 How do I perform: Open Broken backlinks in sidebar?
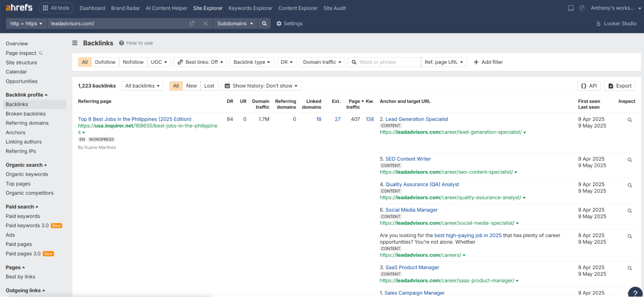pyautogui.click(x=26, y=114)
